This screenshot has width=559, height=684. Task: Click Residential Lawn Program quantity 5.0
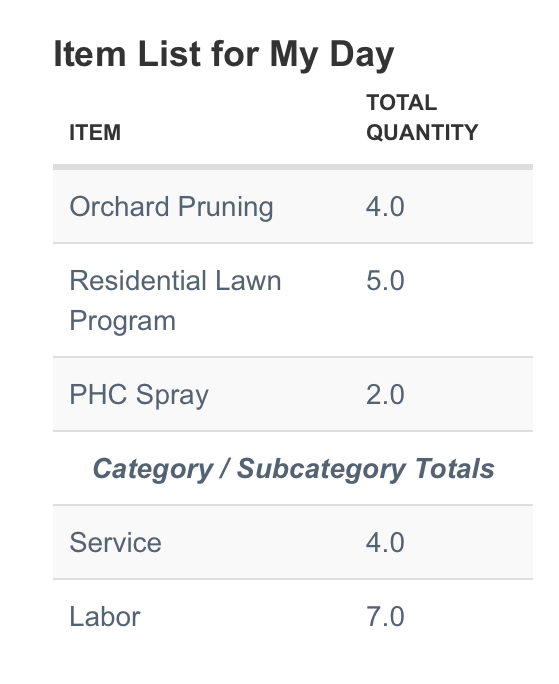(x=385, y=280)
